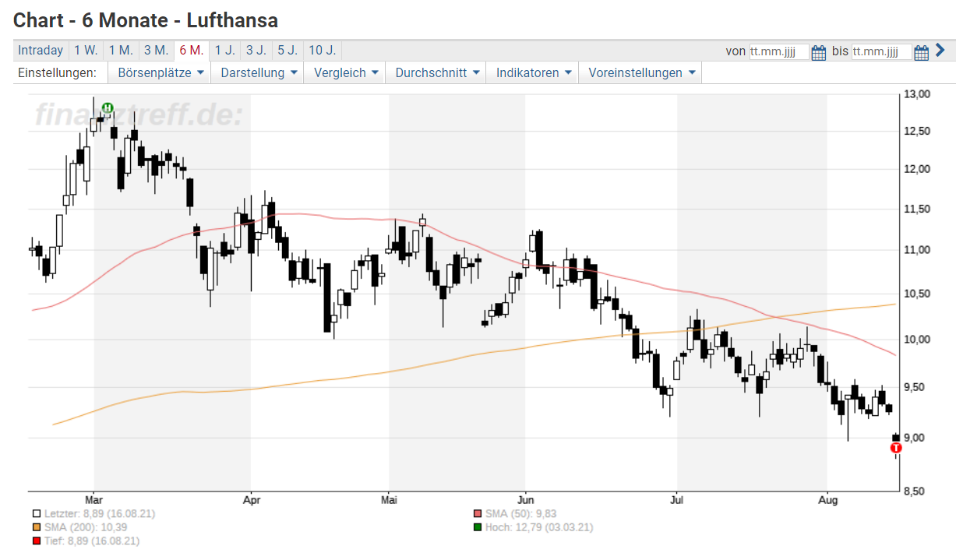Open the Darstellung dropdown

coord(259,72)
